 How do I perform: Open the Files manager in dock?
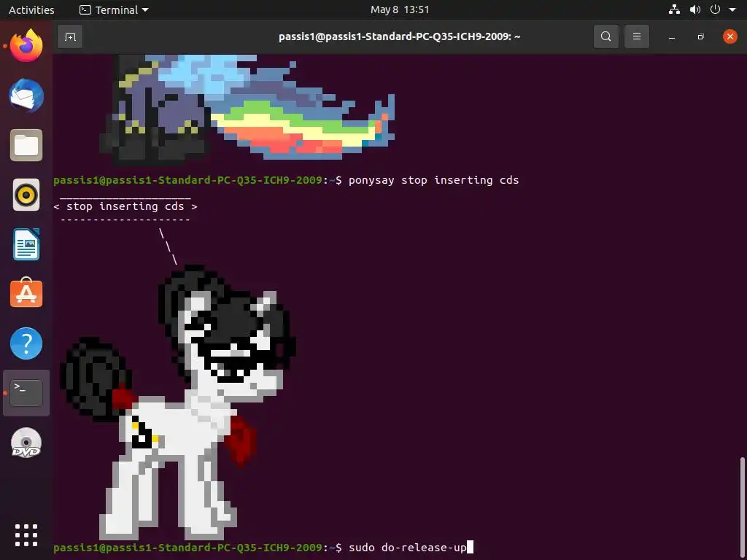click(x=26, y=145)
